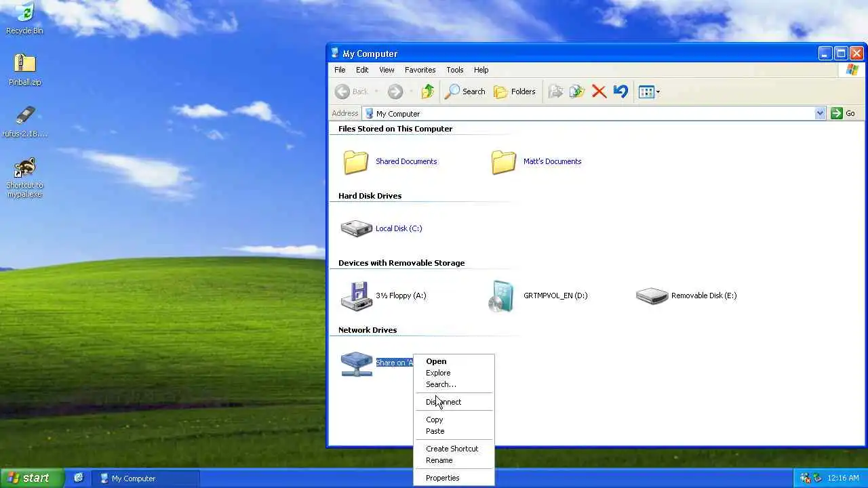Choose Search... in the context menu
This screenshot has height=488, width=868.
454,384
